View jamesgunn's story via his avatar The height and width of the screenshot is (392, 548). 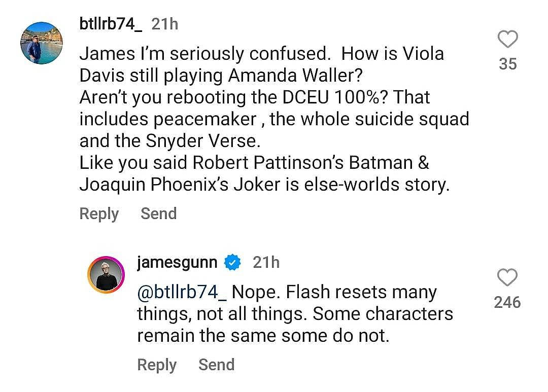click(x=106, y=275)
